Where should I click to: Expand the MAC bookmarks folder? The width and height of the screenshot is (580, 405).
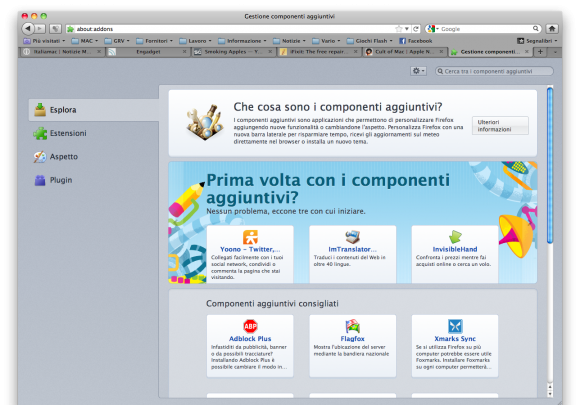[85, 41]
